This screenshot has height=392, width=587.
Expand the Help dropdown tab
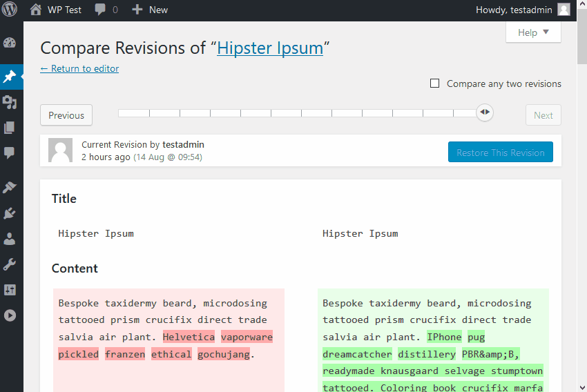pyautogui.click(x=533, y=32)
